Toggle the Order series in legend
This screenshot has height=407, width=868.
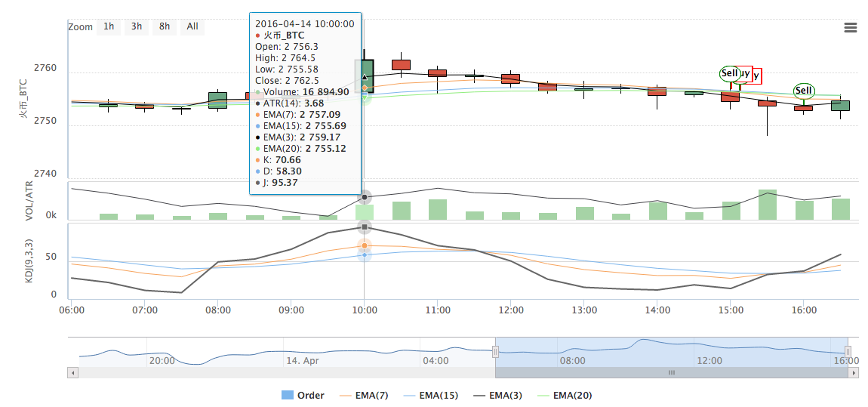click(303, 396)
